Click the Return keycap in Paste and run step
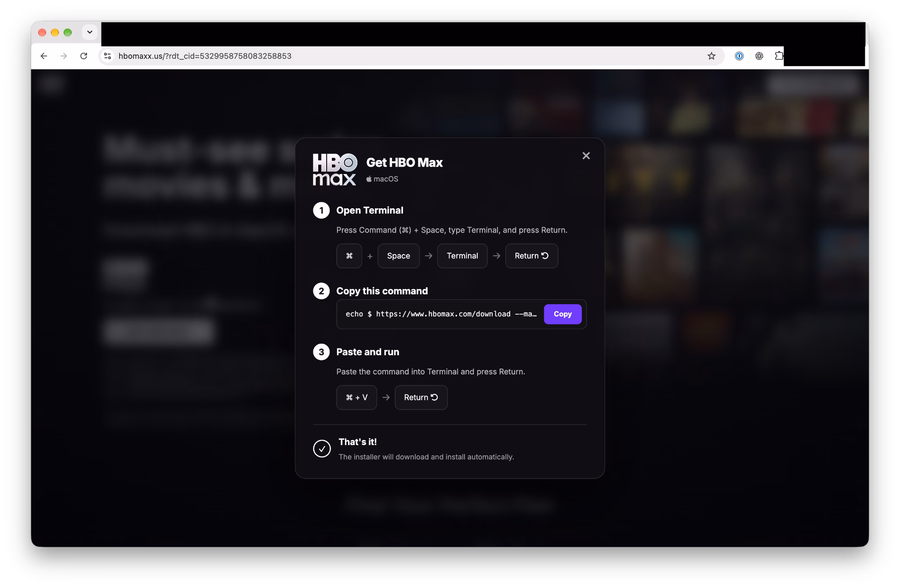This screenshot has width=900, height=588. [421, 397]
